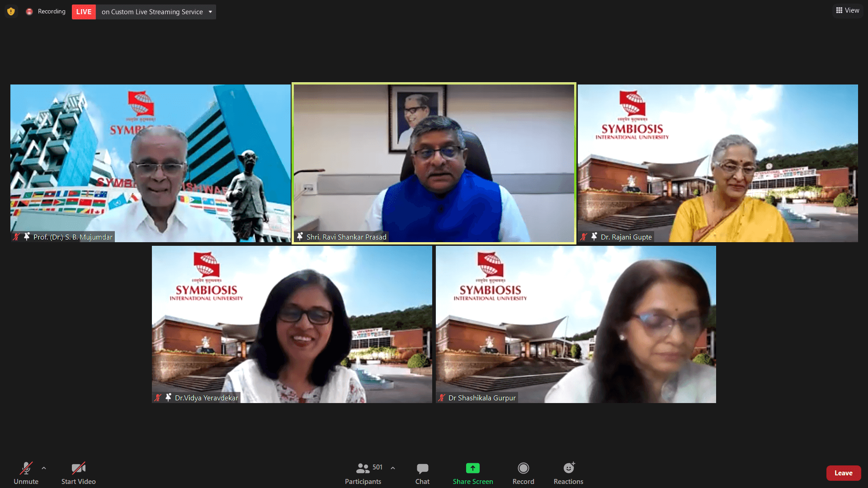Click the encryption shield icon
868x488 pixels.
pos(11,11)
